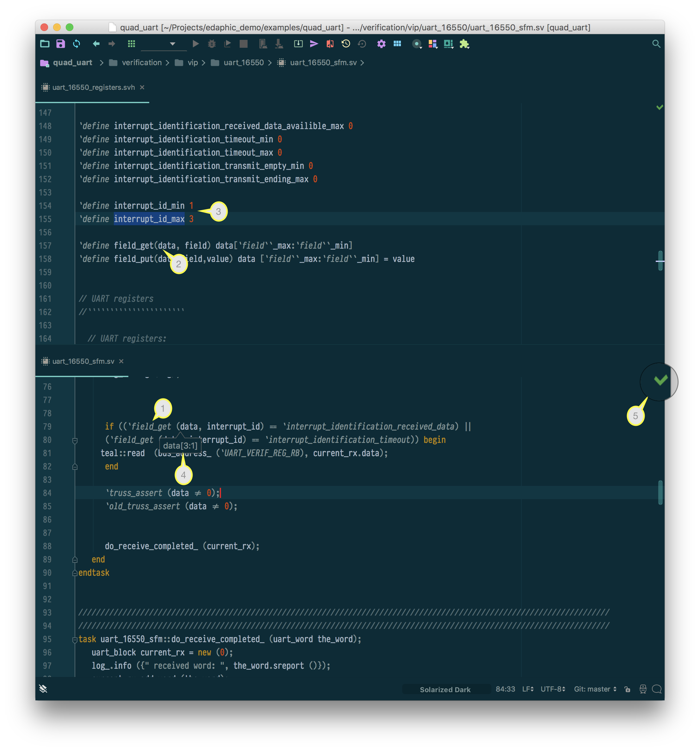Viewport: 700px width, 751px height.
Task: Click the Save All toolbar icon
Action: click(x=60, y=44)
